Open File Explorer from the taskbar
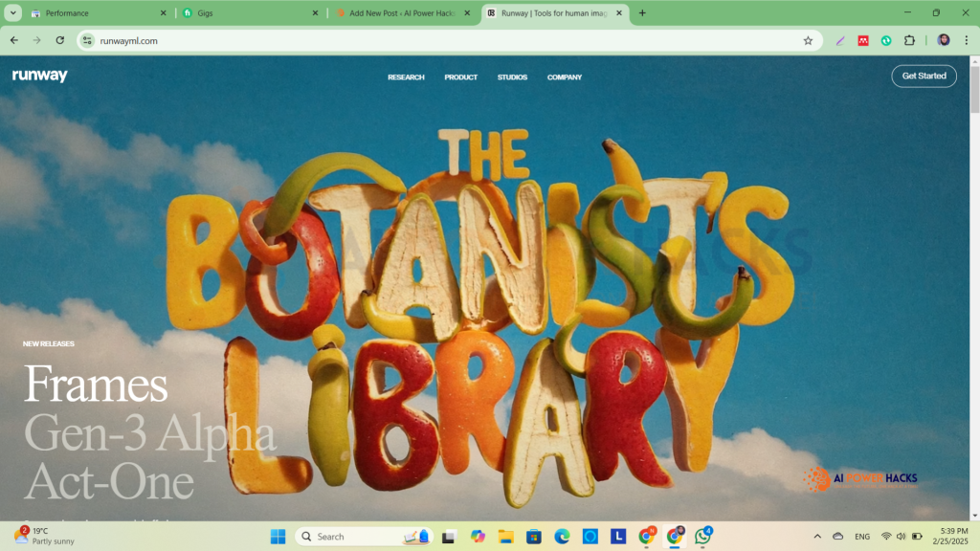 [505, 537]
